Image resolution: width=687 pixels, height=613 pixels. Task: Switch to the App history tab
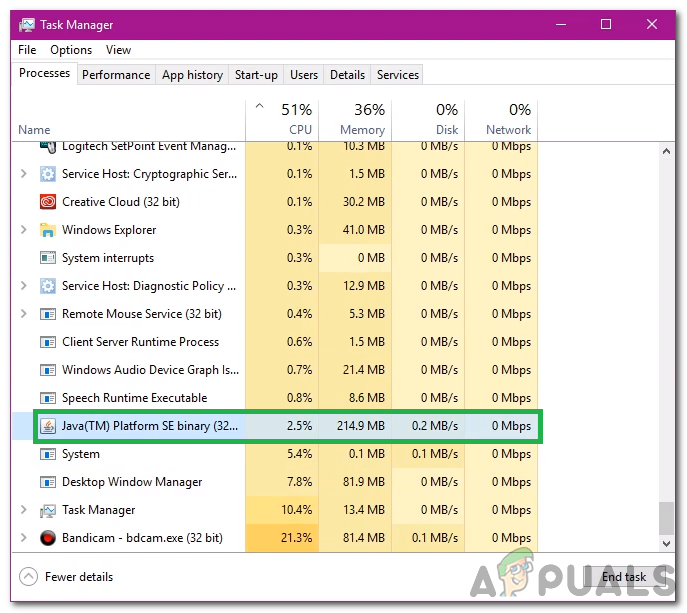(192, 75)
